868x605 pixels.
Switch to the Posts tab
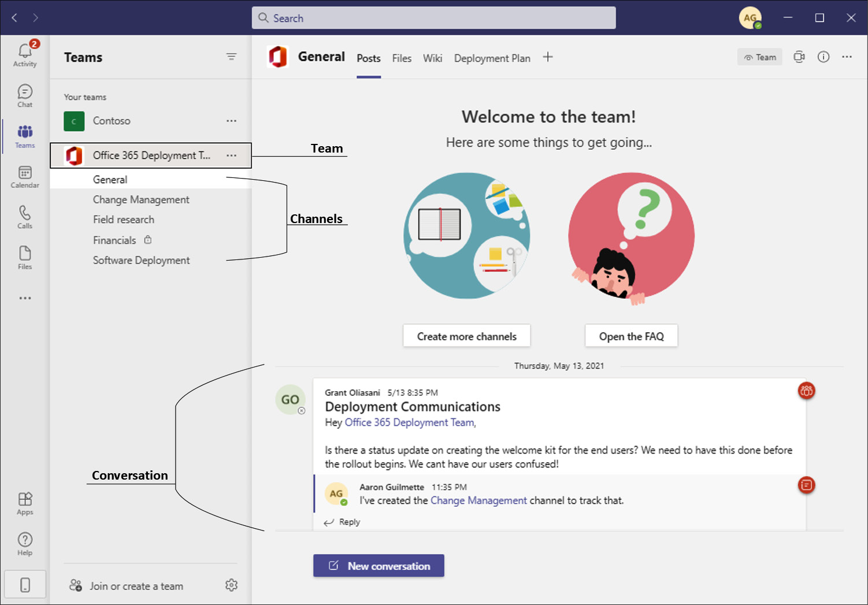[x=368, y=58]
